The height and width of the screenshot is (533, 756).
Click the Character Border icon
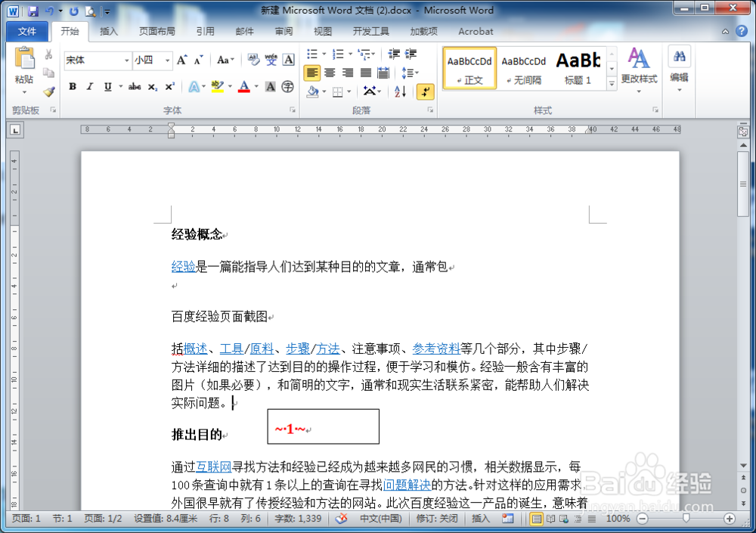[x=288, y=60]
